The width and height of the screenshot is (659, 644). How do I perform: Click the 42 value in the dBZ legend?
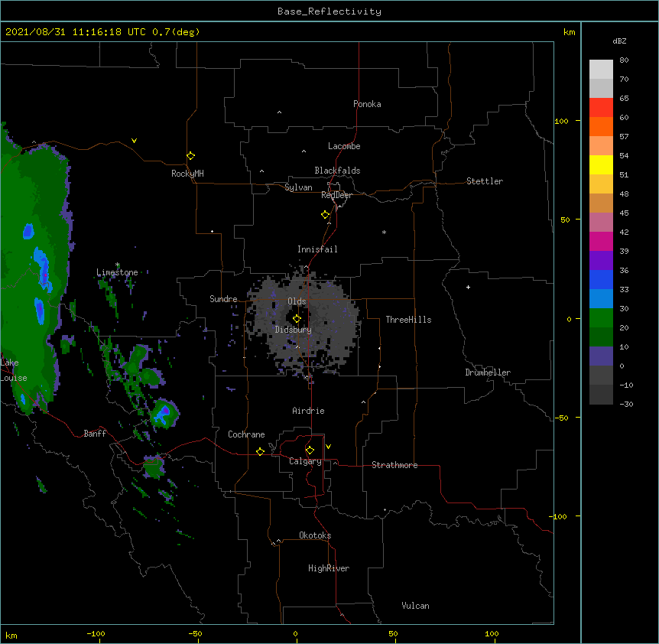click(x=624, y=232)
